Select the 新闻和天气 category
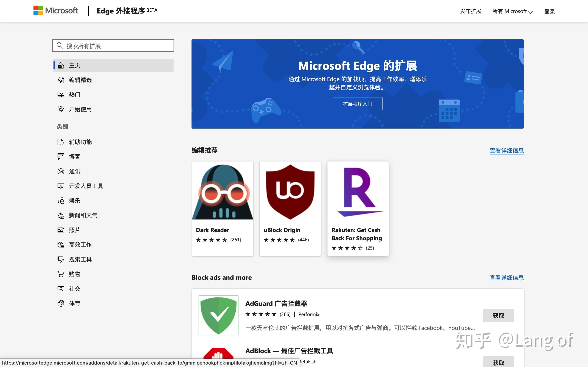 (83, 215)
